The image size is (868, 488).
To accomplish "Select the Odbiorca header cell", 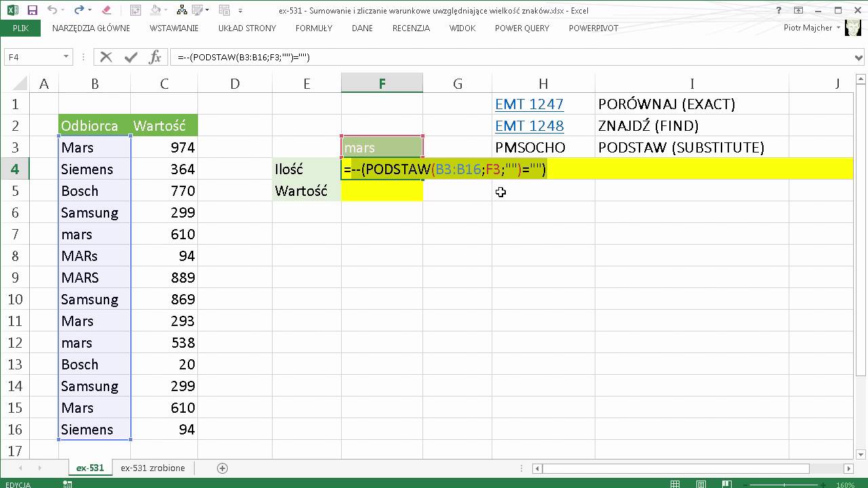I will coord(95,125).
